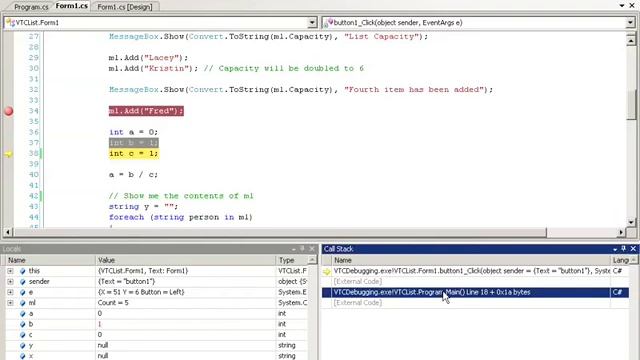Close the current document tab
640x360 pixels.
tap(632, 6)
